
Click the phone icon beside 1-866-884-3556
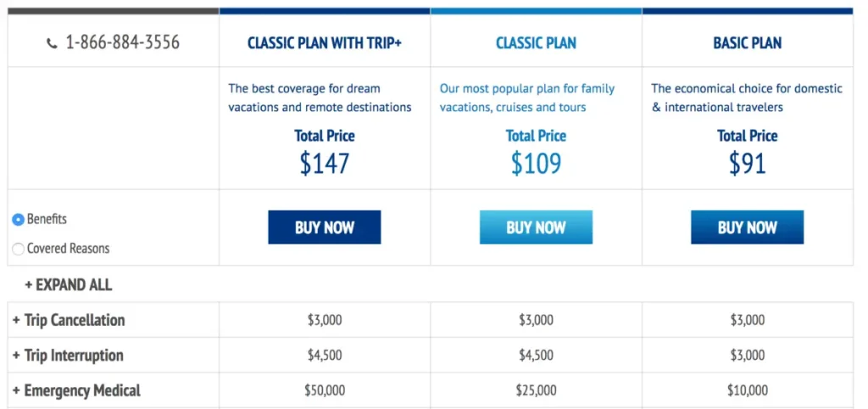[53, 42]
